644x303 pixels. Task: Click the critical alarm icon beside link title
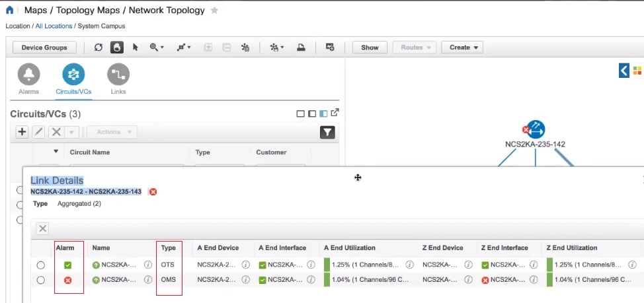coord(153,192)
